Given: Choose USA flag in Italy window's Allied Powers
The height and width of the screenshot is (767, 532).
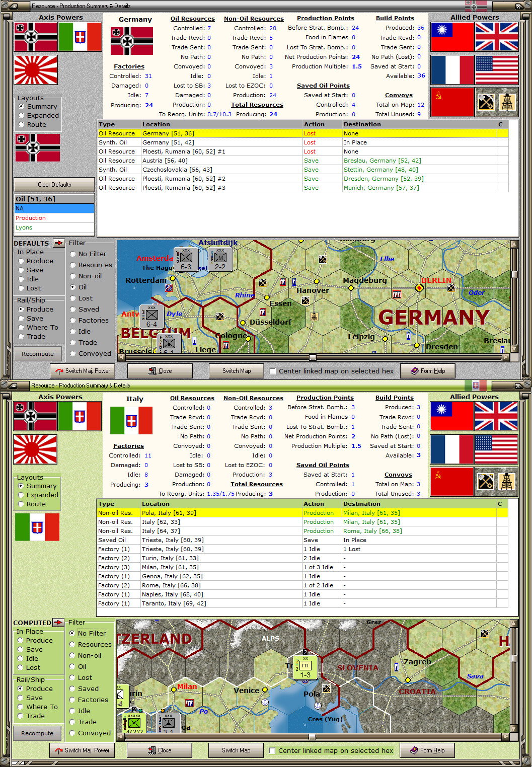Looking at the screenshot, I should coord(496,449).
